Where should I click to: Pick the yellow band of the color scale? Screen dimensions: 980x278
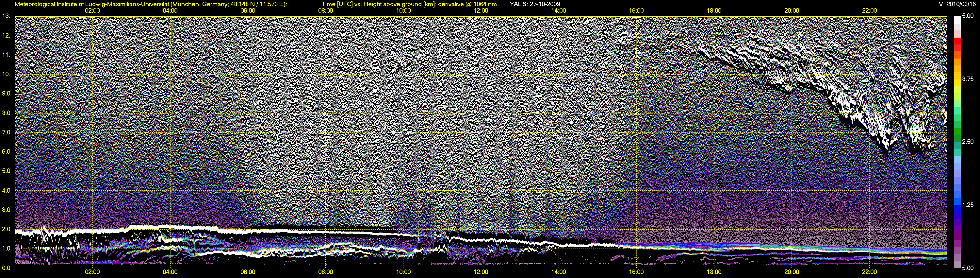pyautogui.click(x=957, y=84)
